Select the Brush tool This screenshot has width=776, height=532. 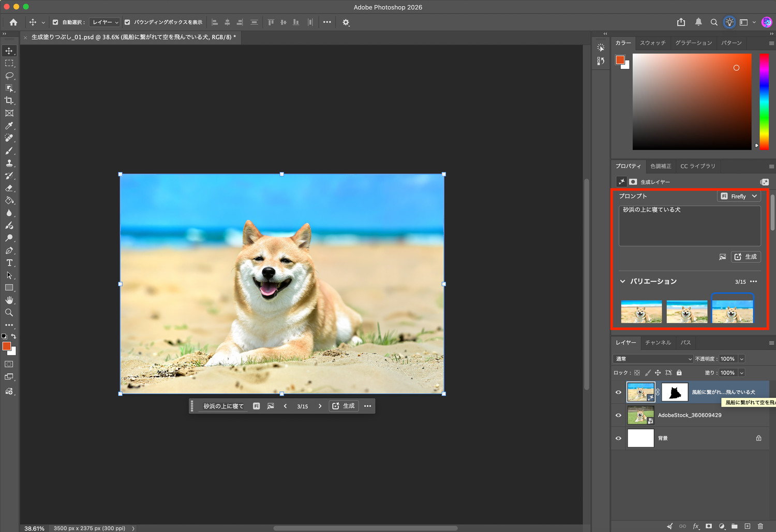(x=9, y=151)
